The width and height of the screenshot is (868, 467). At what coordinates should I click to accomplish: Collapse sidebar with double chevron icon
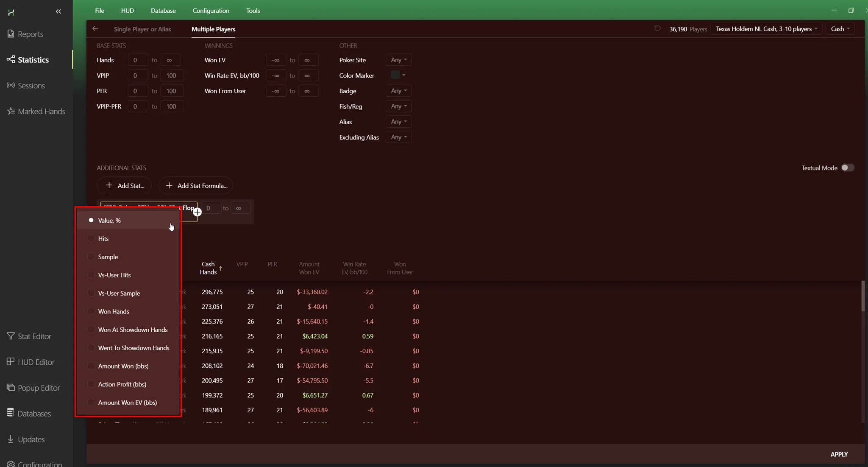[58, 11]
